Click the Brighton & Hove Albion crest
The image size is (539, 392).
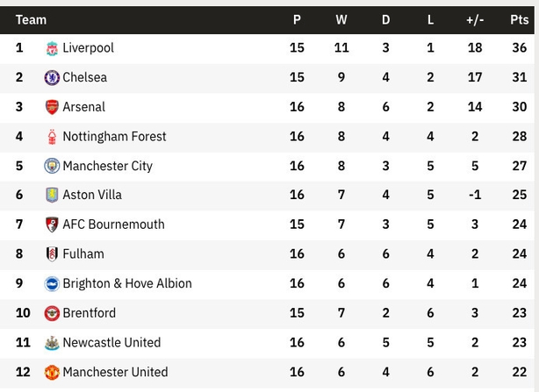pos(52,283)
